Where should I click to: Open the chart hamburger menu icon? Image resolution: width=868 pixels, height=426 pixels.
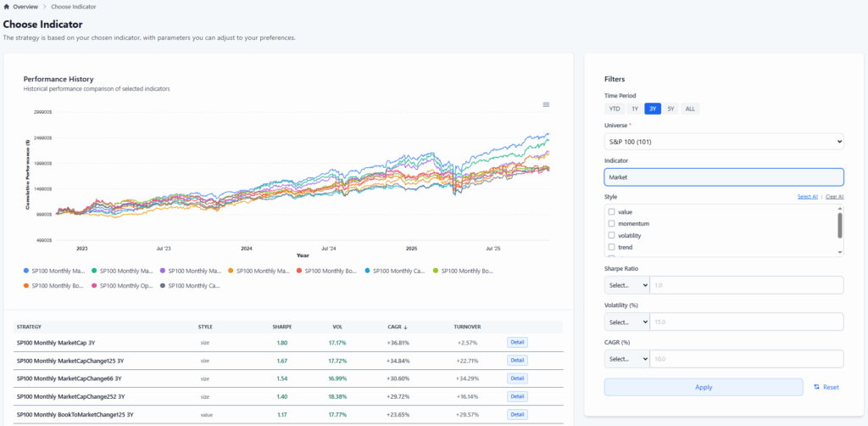(546, 104)
